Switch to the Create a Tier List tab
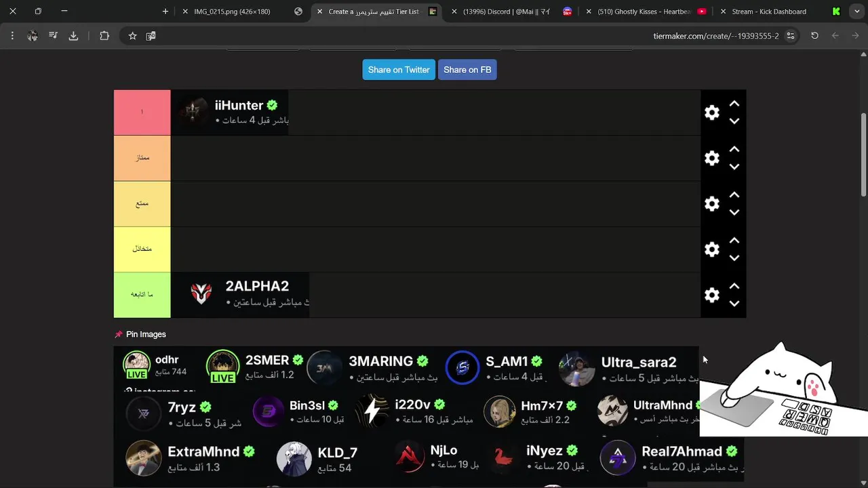Screen dimensions: 868x488 [x=376, y=12]
